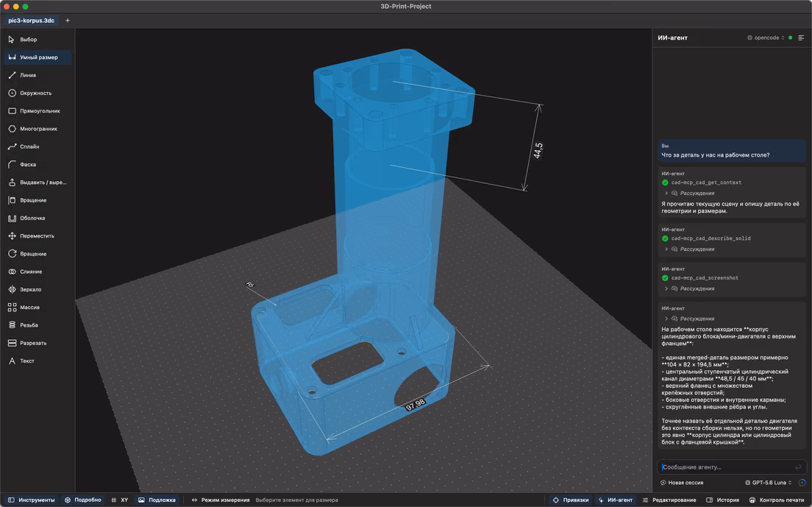
Task: Add a new document tab
Action: [x=68, y=21]
